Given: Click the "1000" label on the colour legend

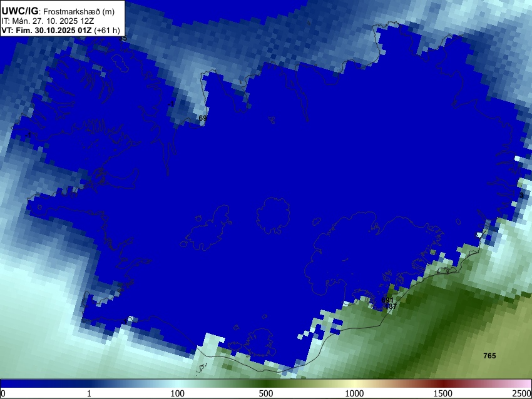Looking at the screenshot, I should 354,393.
